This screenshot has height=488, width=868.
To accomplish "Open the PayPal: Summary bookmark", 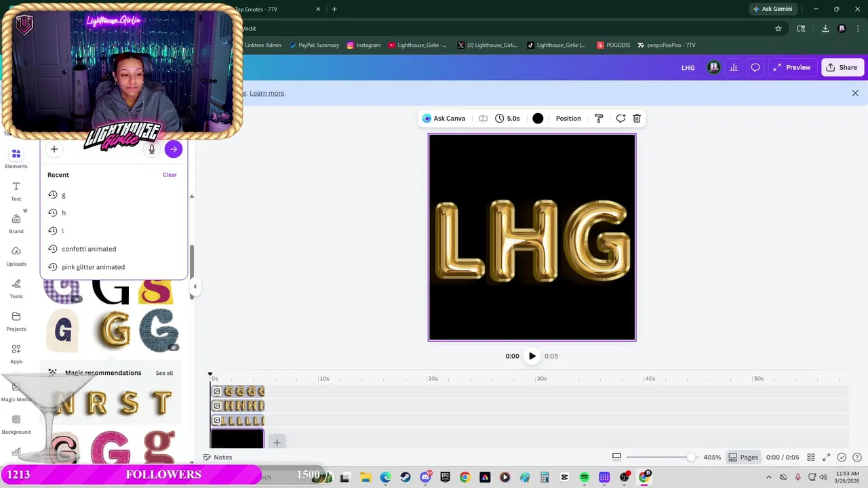I will pos(314,45).
